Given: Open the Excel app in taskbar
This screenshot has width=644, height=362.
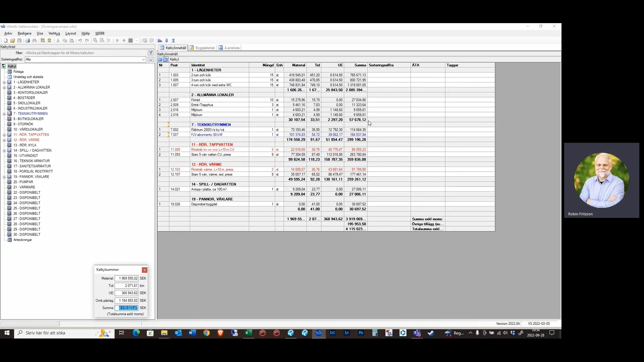Looking at the screenshot, I should click(248, 333).
